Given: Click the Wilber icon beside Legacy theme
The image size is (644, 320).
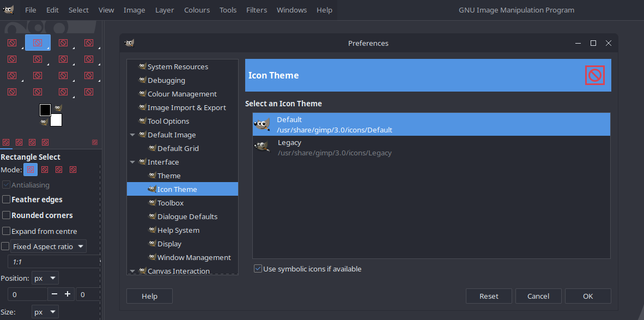Looking at the screenshot, I should (x=262, y=147).
